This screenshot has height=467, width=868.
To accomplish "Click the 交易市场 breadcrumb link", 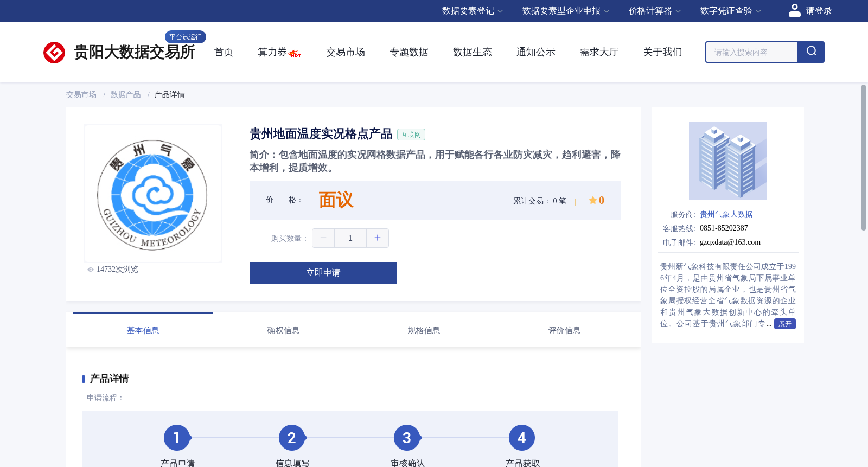I will tap(81, 95).
